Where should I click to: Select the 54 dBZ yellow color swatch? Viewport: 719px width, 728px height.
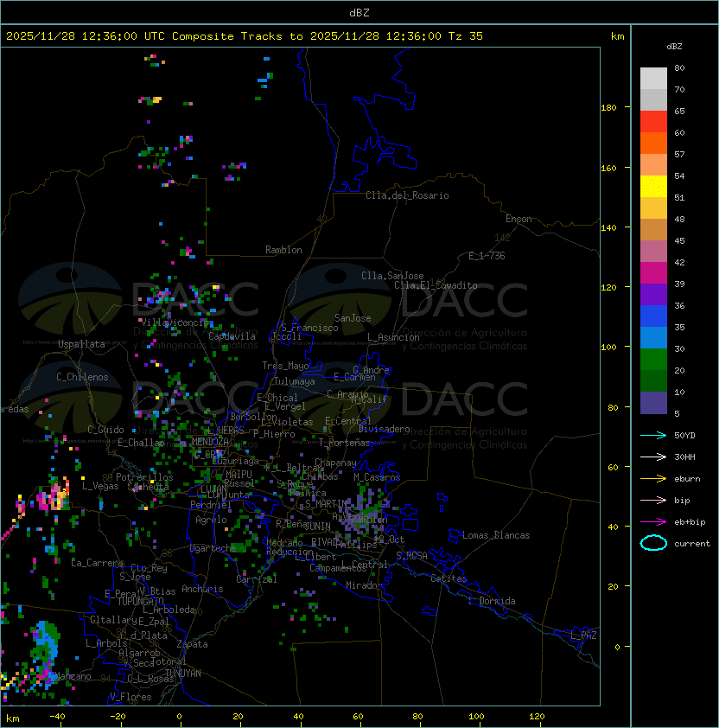point(653,187)
